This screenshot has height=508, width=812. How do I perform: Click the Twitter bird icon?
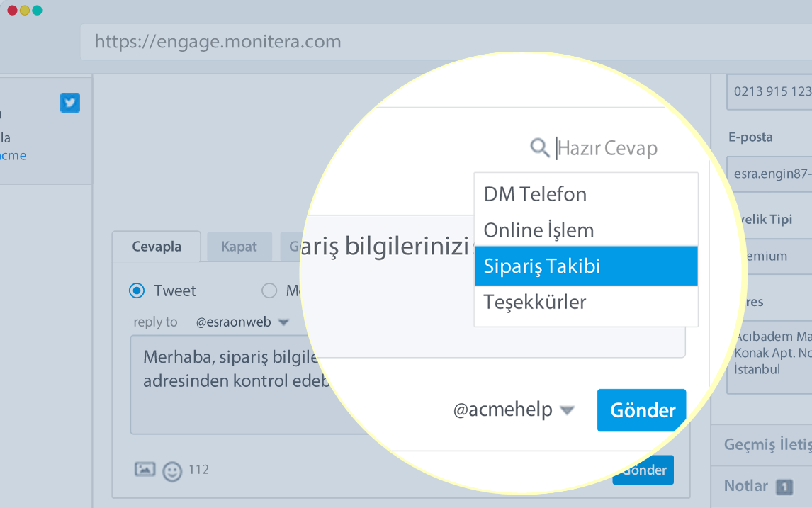[x=69, y=103]
